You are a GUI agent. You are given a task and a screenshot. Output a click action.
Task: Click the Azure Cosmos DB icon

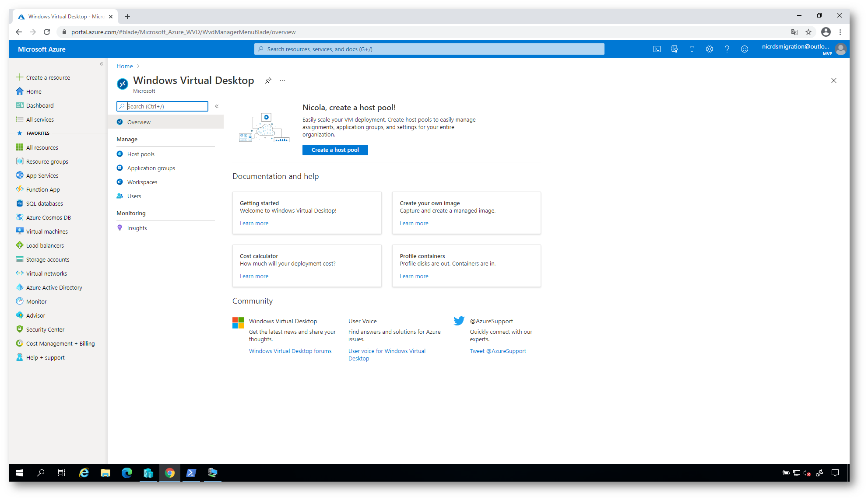point(20,217)
